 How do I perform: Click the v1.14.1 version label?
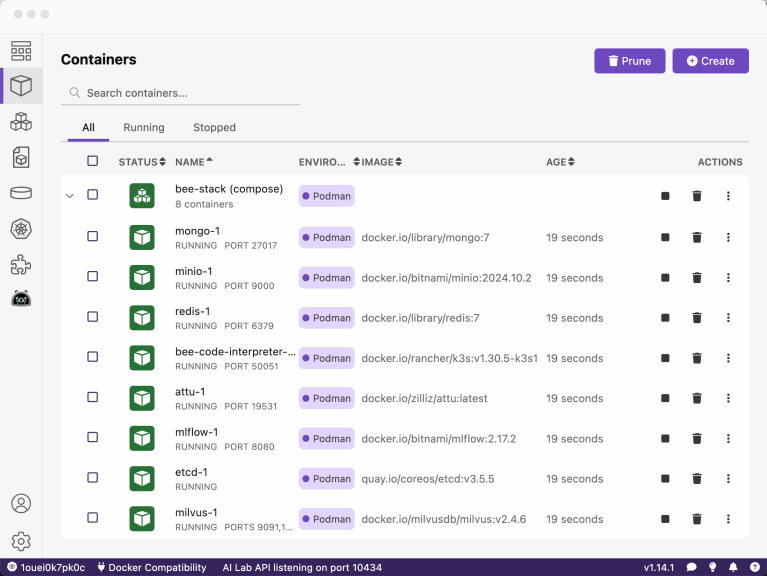pyautogui.click(x=658, y=567)
